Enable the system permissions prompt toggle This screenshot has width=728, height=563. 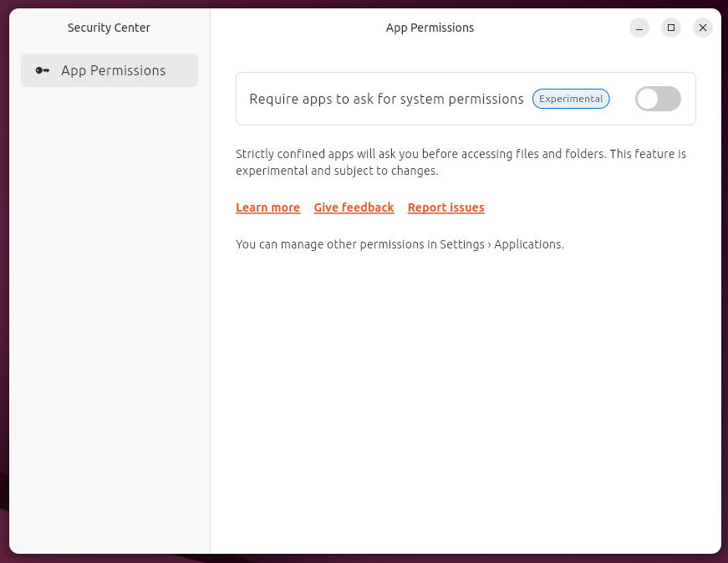pos(658,99)
